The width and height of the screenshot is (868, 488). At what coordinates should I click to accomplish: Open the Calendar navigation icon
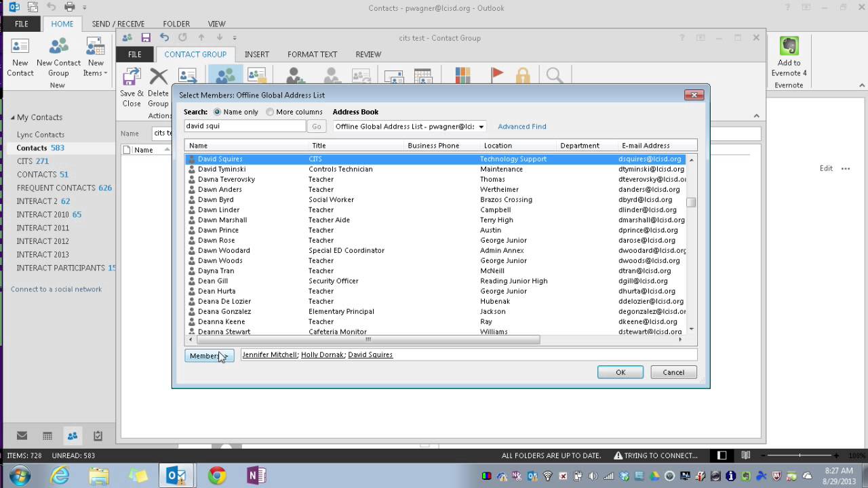click(47, 436)
